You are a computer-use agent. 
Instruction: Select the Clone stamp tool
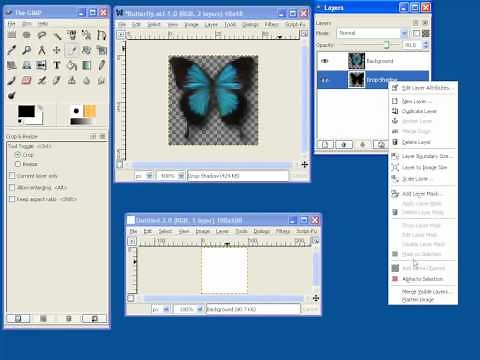tap(72, 80)
